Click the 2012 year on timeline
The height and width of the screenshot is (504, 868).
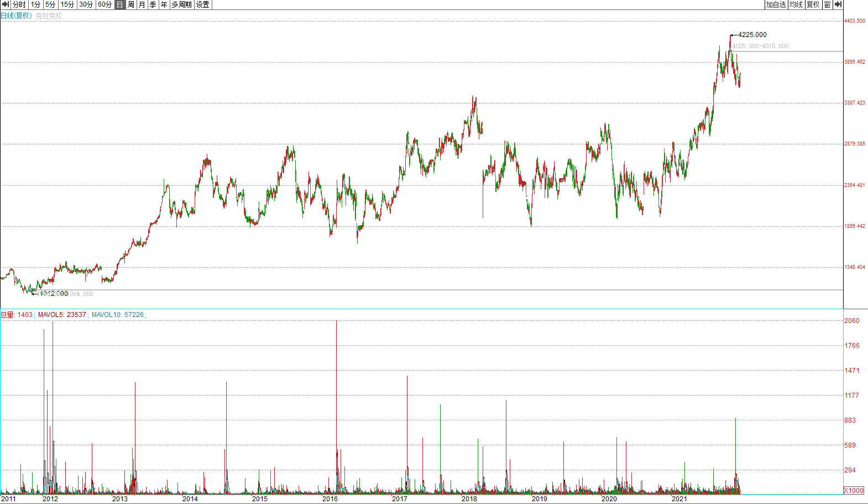tap(50, 499)
